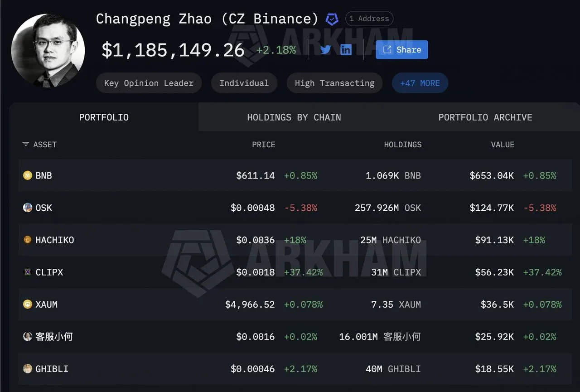Click the XAUM gold token icon
580x392 pixels.
[27, 305]
